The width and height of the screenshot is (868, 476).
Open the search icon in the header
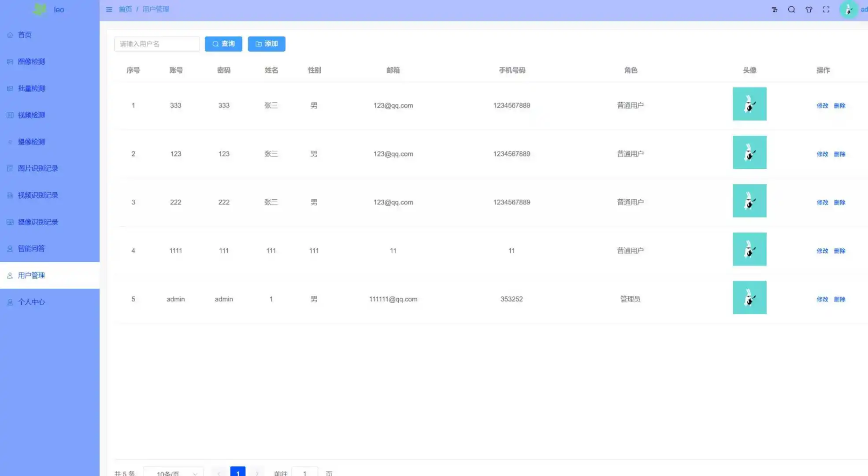792,9
